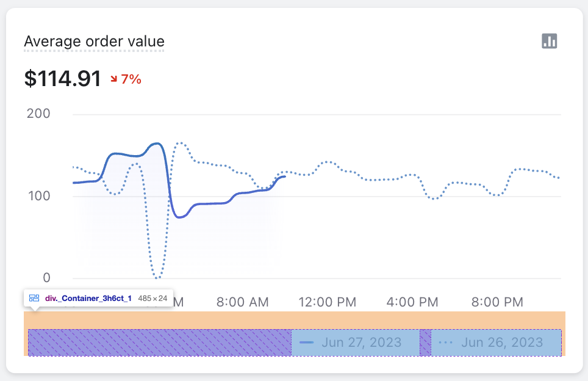
Task: Click the $114.91 metric value
Action: [x=63, y=78]
